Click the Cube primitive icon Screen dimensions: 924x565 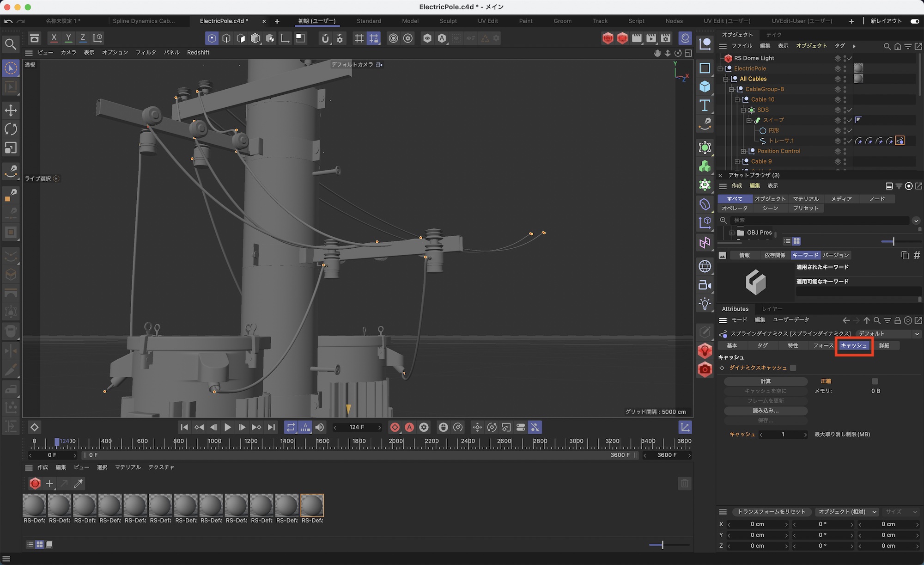tap(705, 86)
